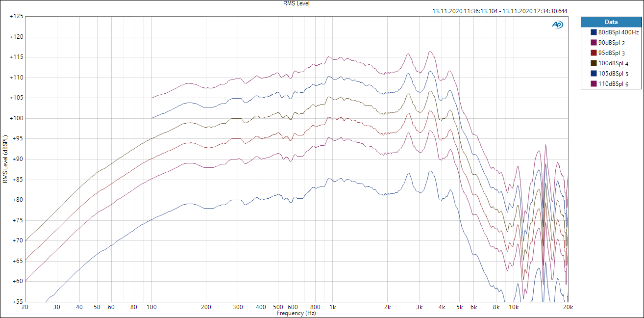This screenshot has width=644, height=318.
Task: Select the '110dBSpl 6' legend entry
Action: coord(614,84)
